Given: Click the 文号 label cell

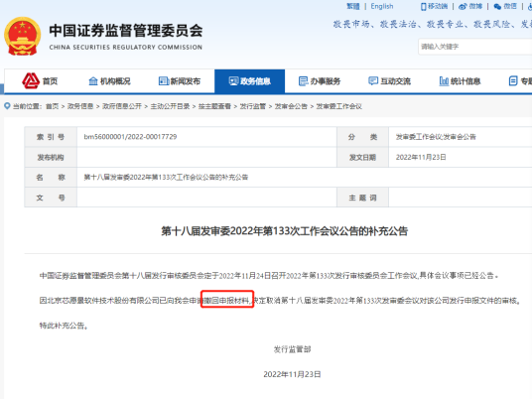Looking at the screenshot, I should (x=51, y=198).
